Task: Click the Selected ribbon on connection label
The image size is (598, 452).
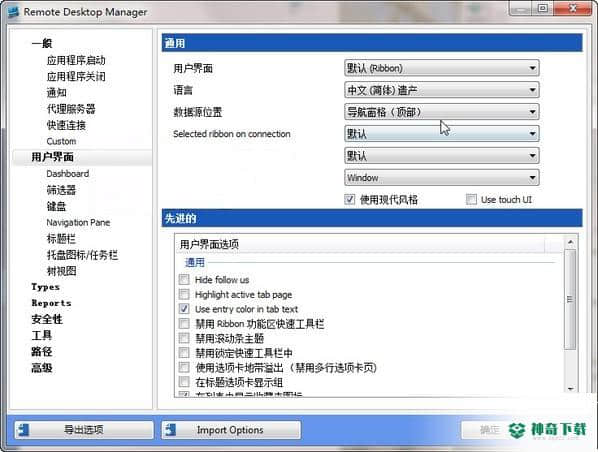Action: tap(232, 134)
